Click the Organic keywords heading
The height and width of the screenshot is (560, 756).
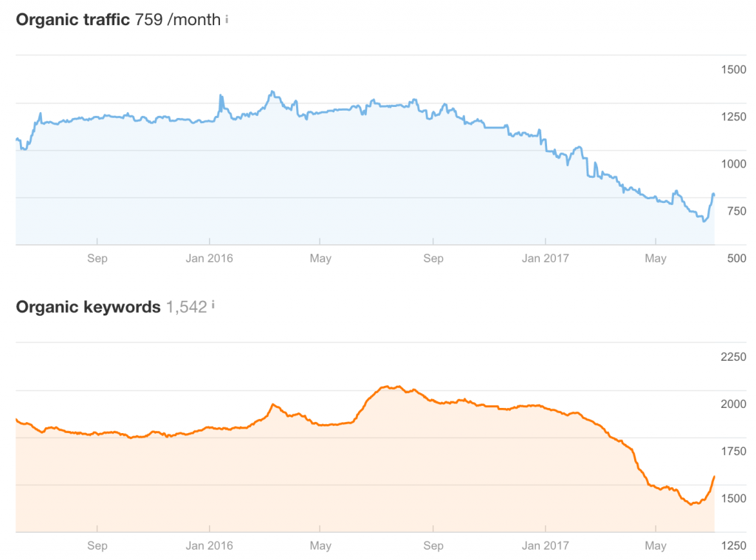pos(88,307)
